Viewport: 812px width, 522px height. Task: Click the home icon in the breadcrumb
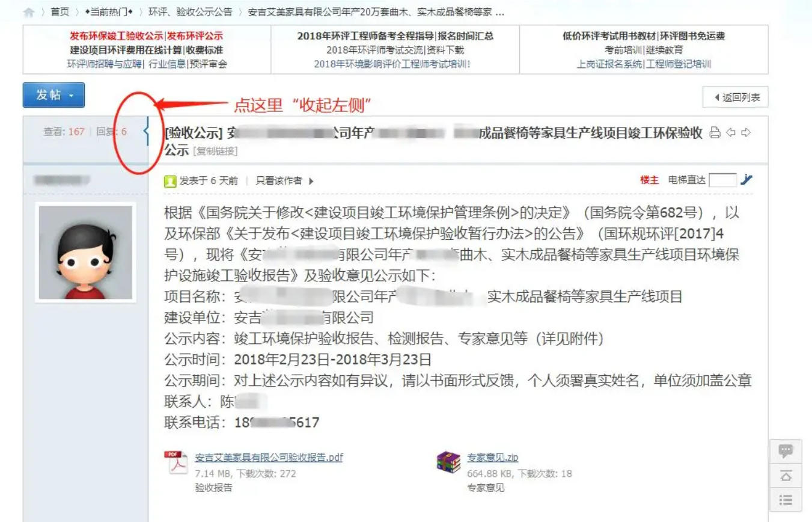point(28,12)
